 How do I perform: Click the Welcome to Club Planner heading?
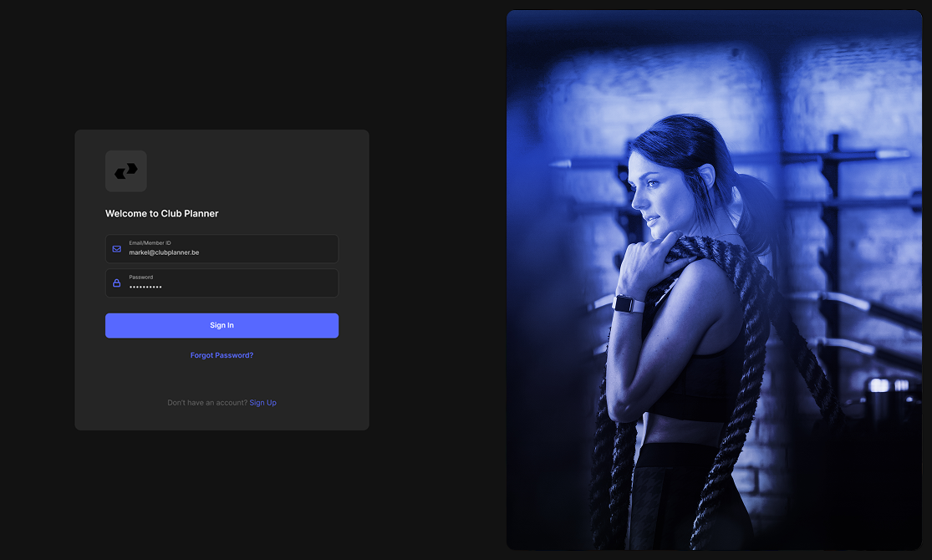point(162,214)
